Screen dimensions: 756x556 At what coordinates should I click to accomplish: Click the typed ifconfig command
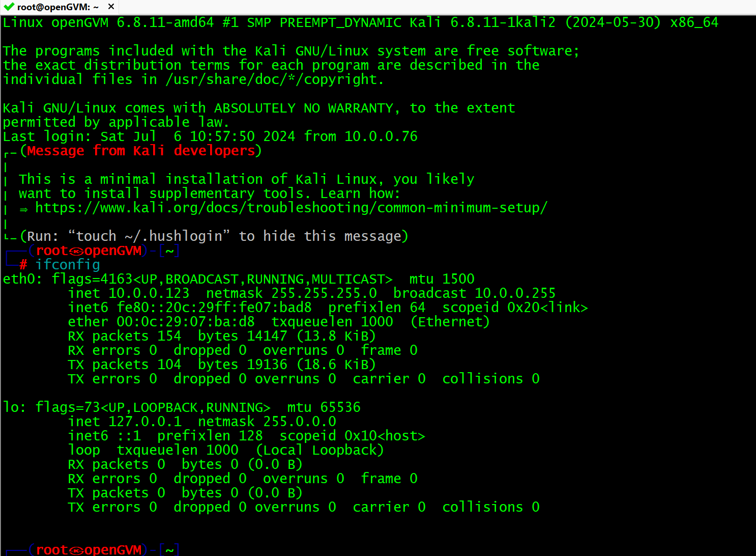[68, 265]
